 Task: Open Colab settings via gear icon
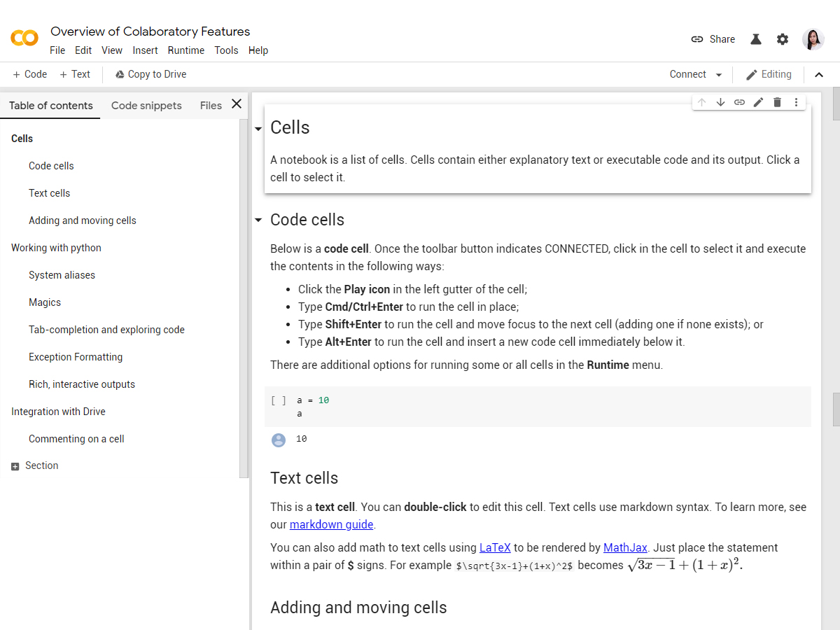click(x=782, y=39)
